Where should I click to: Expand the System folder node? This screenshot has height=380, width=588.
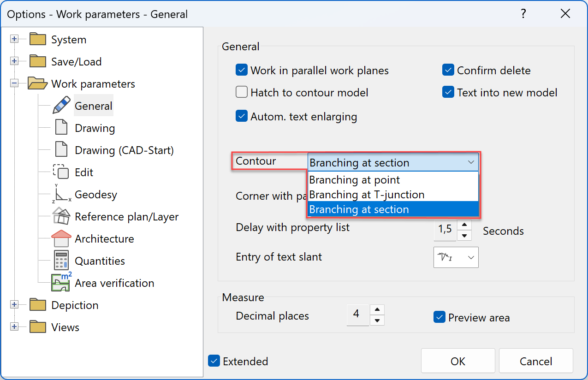coord(14,39)
